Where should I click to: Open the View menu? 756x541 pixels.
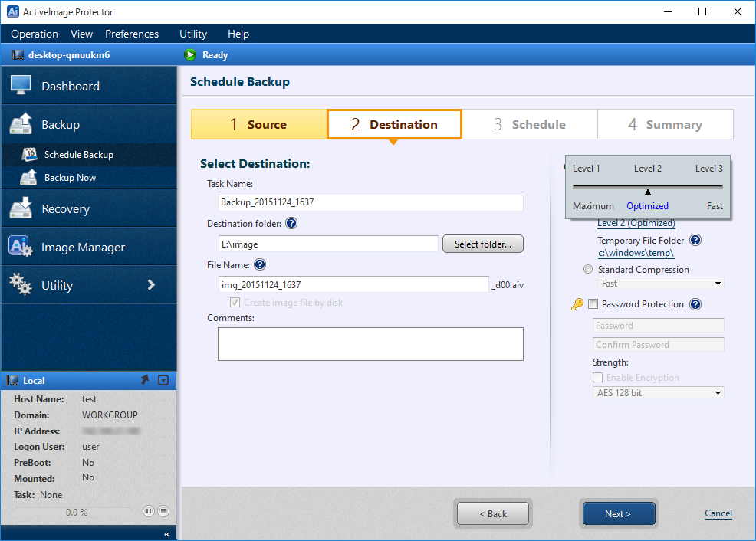coord(81,34)
